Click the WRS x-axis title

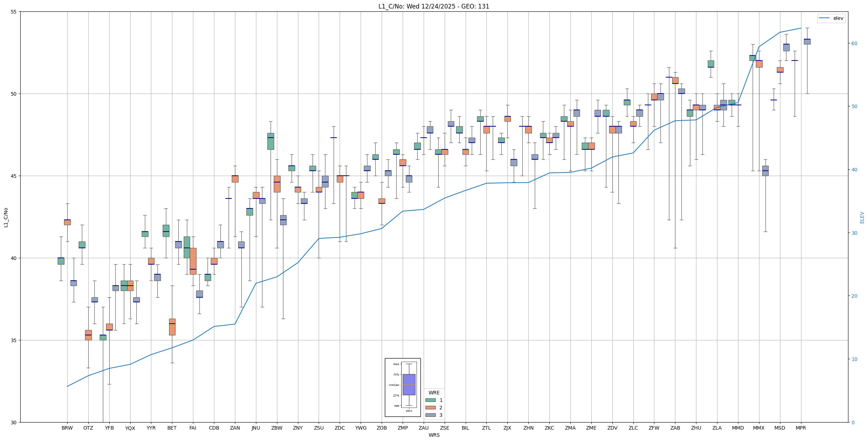(x=434, y=435)
